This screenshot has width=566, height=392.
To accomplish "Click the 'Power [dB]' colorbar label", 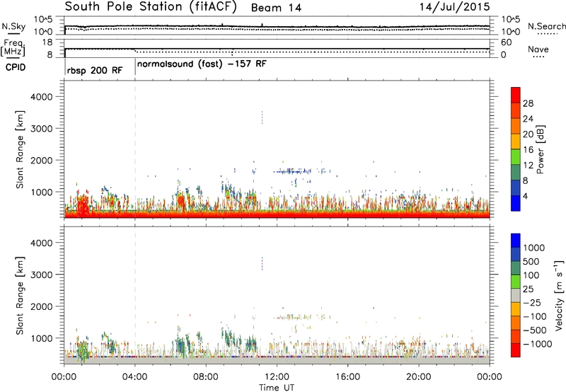I will coord(540,149).
